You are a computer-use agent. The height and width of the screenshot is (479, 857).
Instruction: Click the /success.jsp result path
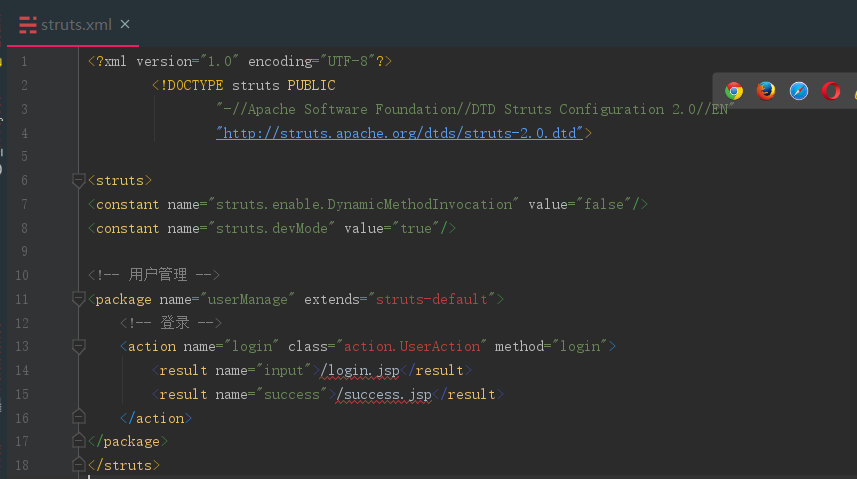point(384,394)
